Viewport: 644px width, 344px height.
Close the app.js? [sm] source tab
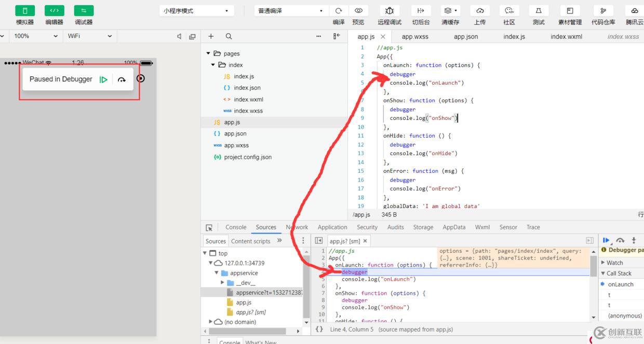(365, 241)
